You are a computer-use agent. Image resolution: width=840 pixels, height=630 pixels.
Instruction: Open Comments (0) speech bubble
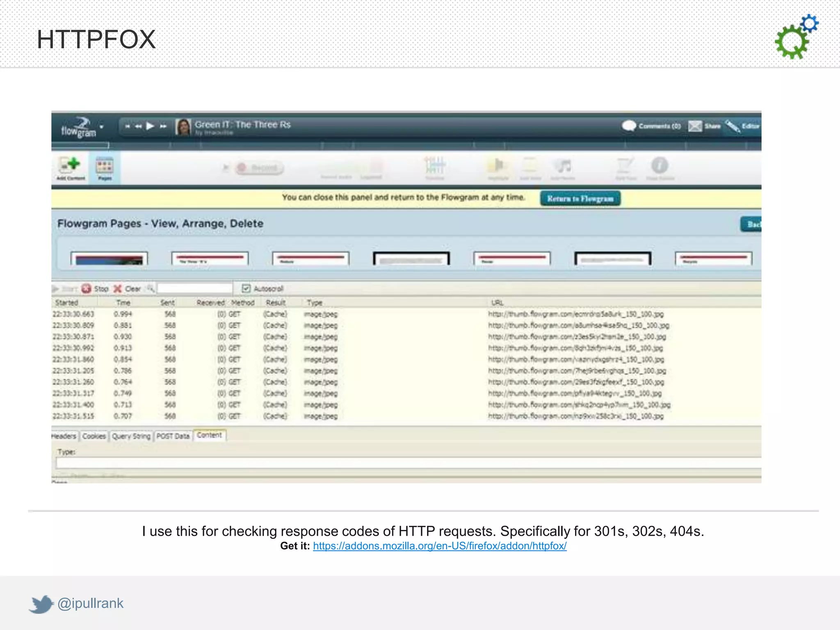629,126
